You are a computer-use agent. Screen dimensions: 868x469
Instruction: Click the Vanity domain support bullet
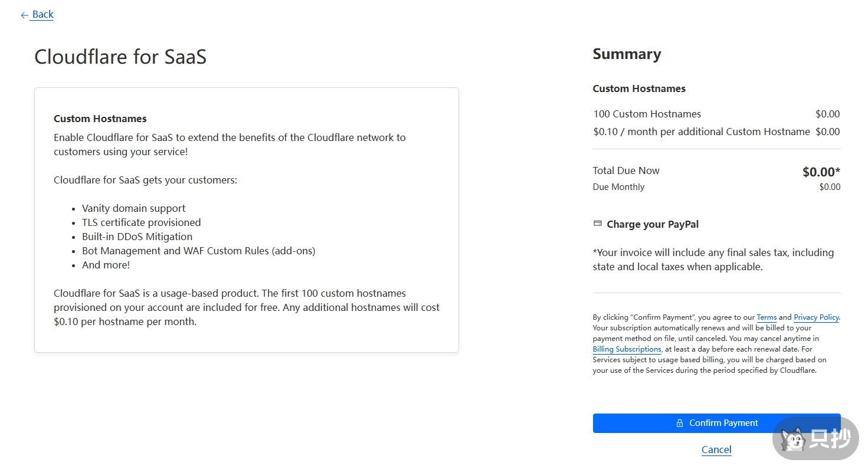pyautogui.click(x=133, y=208)
